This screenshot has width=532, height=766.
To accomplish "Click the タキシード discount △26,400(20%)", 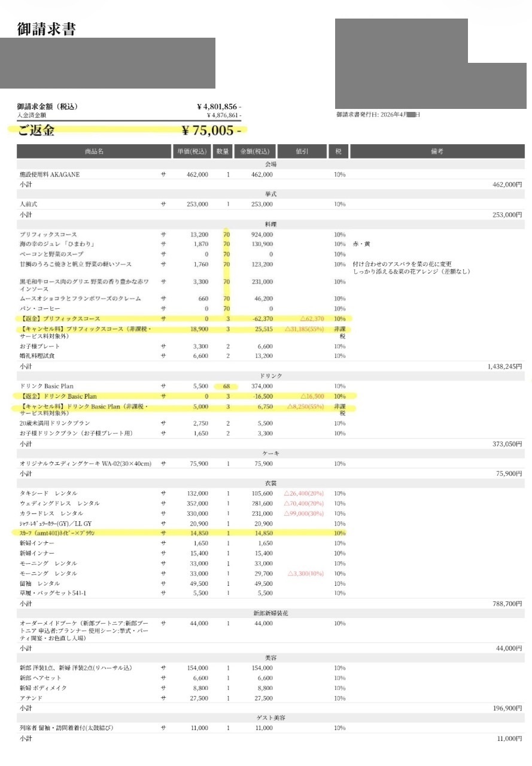I will click(x=303, y=494).
